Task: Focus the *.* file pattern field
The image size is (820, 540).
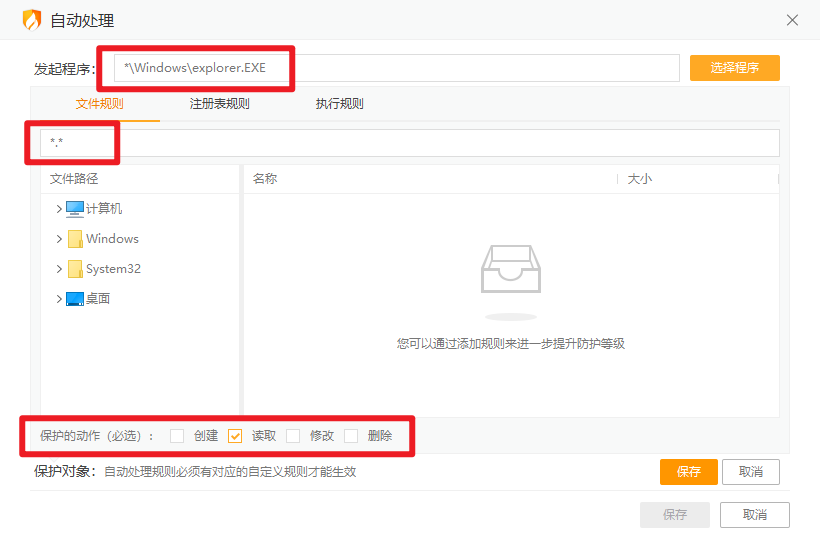Action: click(410, 143)
